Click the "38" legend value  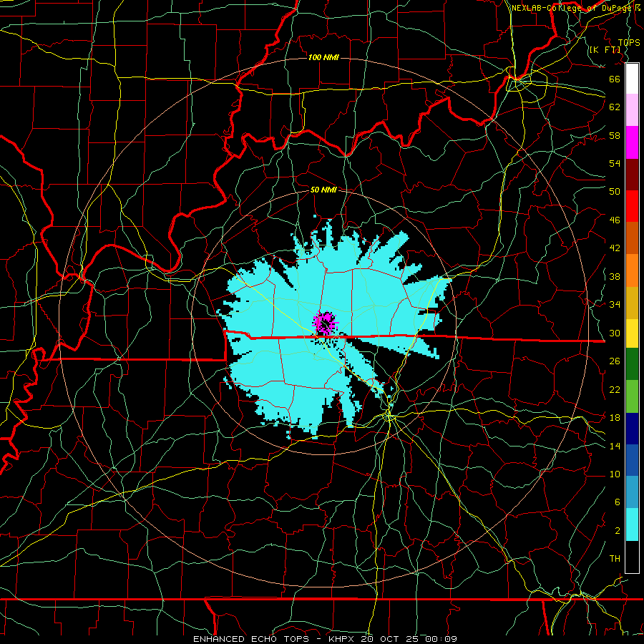click(615, 276)
